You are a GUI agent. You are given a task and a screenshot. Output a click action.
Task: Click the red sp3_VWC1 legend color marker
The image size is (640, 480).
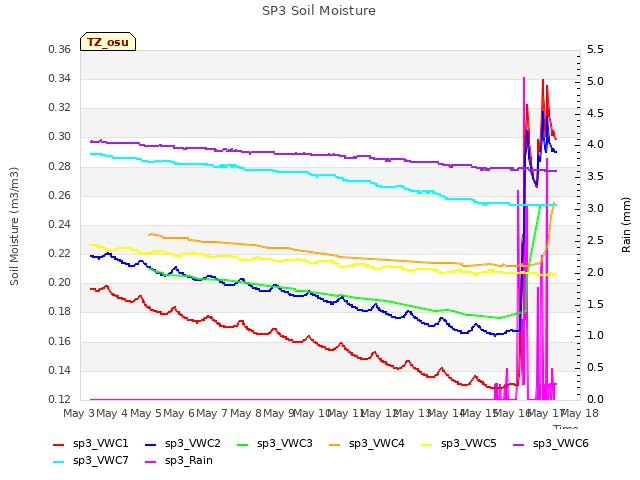pos(59,445)
